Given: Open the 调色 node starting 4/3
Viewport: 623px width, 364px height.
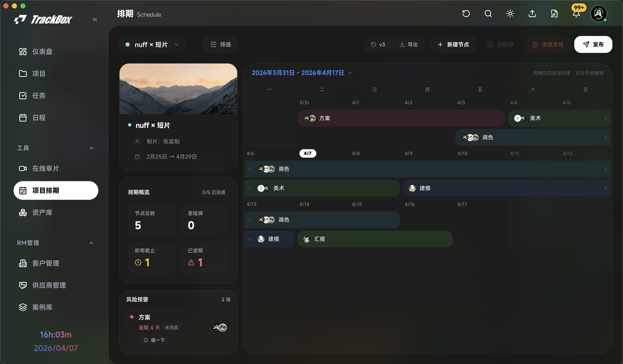Looking at the screenshot, I should (x=533, y=138).
